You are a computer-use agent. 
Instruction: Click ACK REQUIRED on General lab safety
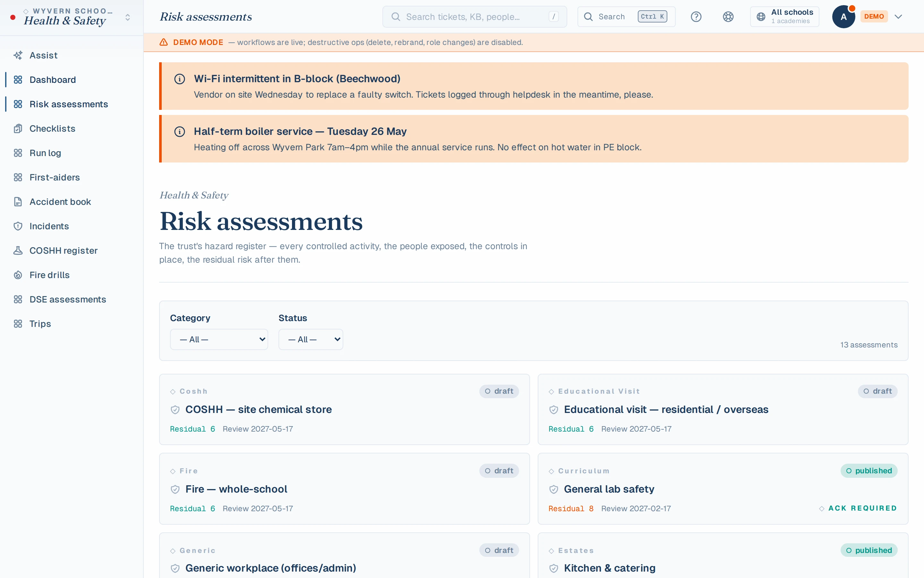[858, 508]
